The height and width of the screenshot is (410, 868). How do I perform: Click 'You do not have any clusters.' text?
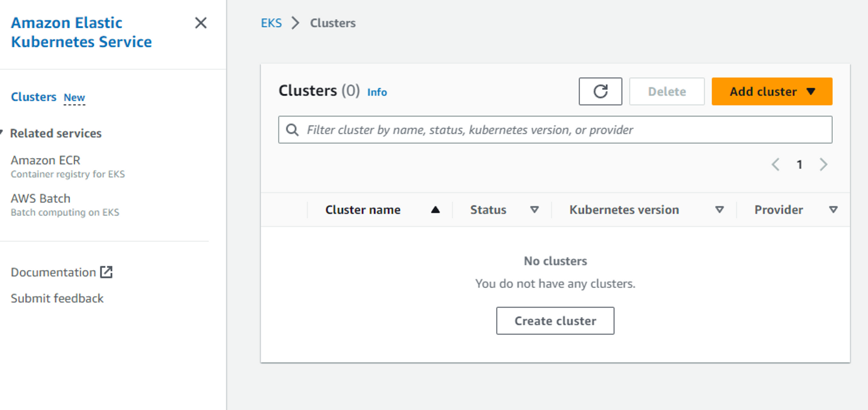click(555, 284)
